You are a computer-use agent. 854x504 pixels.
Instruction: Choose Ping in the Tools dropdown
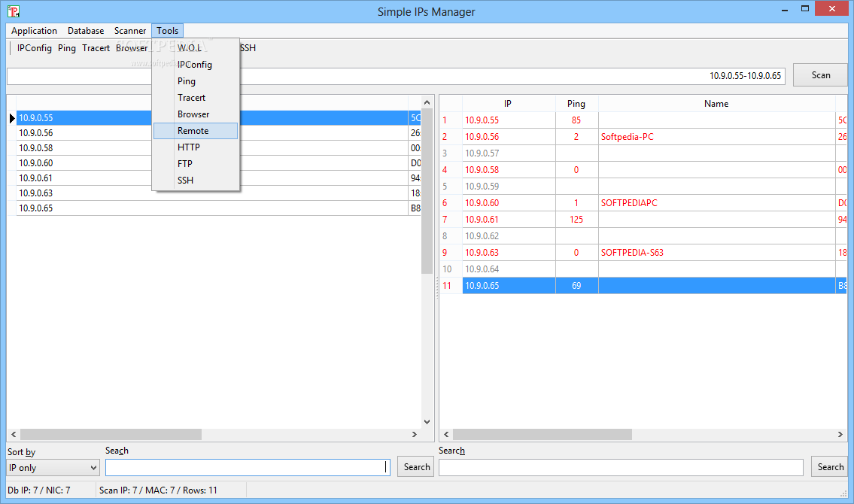pyautogui.click(x=196, y=81)
